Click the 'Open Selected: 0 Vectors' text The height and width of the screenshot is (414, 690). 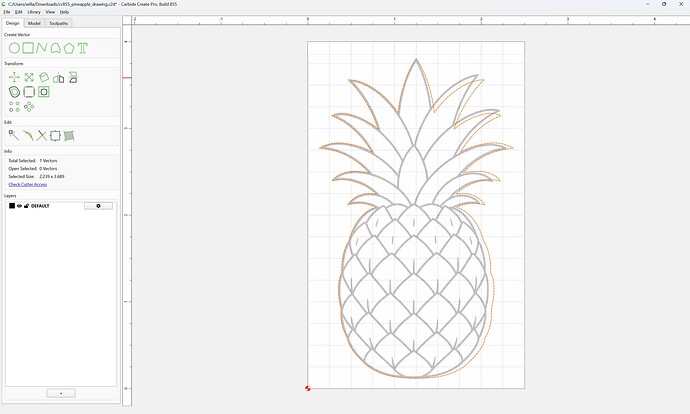(x=33, y=169)
